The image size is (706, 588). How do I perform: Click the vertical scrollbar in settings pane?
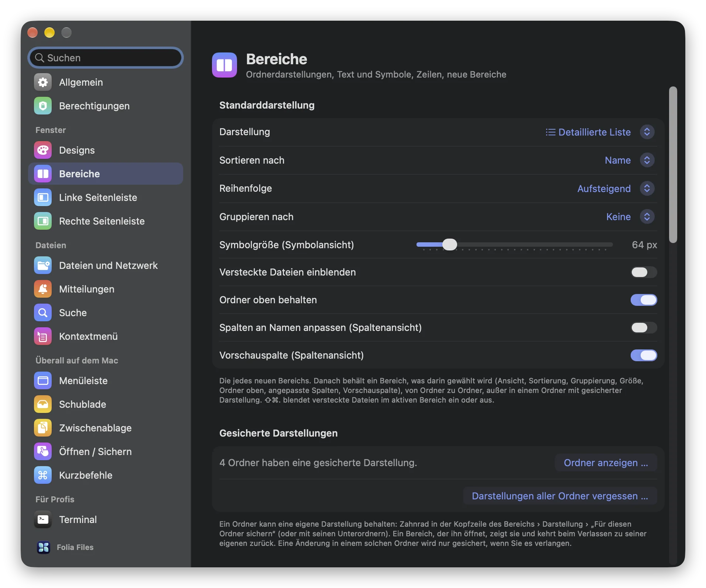tap(673, 165)
